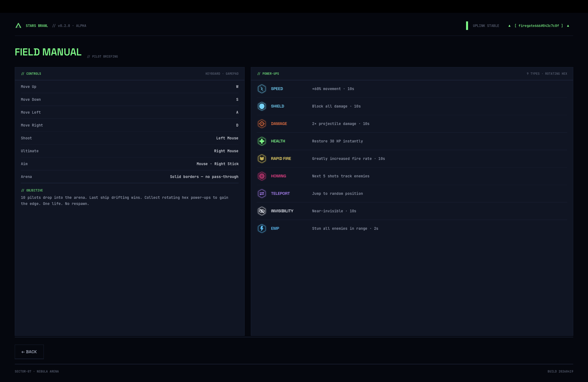Click the Rapid Fire chevrons icon
This screenshot has height=382, width=588.
tap(262, 159)
